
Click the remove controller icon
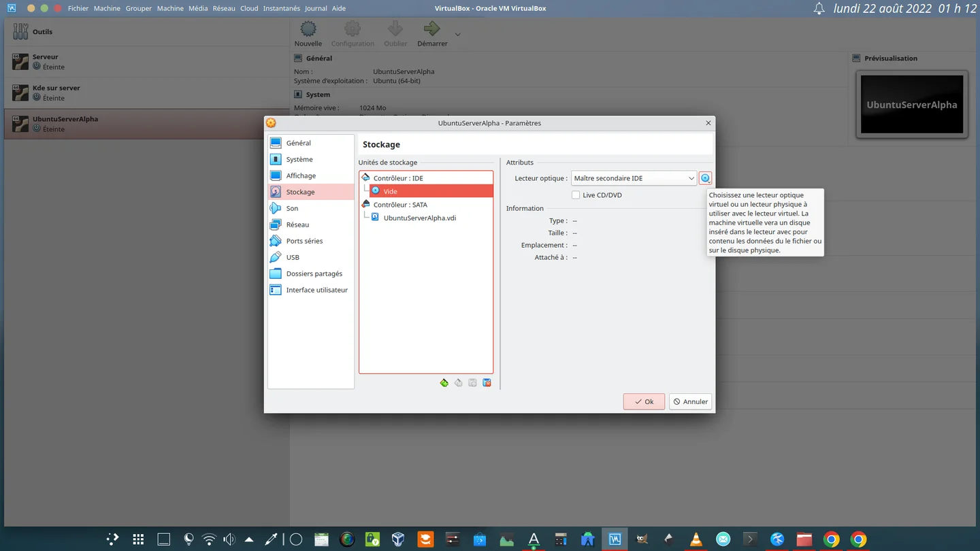click(x=459, y=383)
